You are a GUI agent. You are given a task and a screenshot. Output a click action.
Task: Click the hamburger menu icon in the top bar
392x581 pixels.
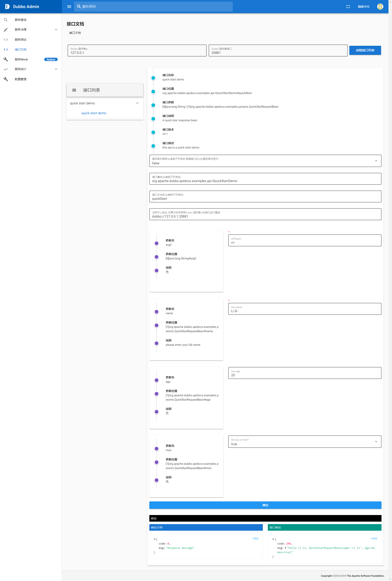(69, 7)
